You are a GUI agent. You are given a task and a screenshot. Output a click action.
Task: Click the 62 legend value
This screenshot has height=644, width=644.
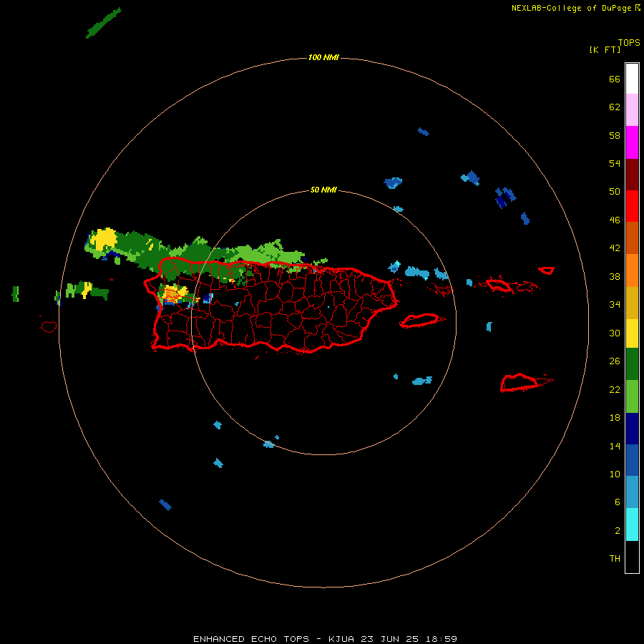tap(615, 107)
